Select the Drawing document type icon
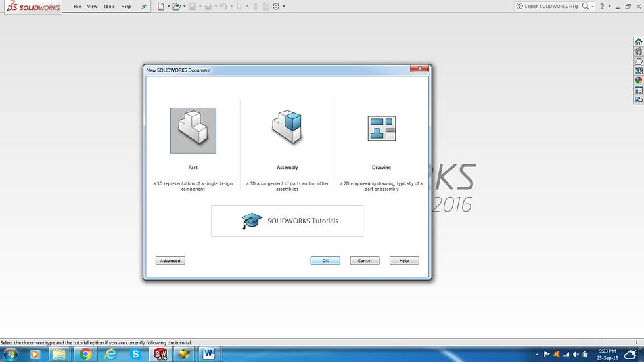 point(382,129)
